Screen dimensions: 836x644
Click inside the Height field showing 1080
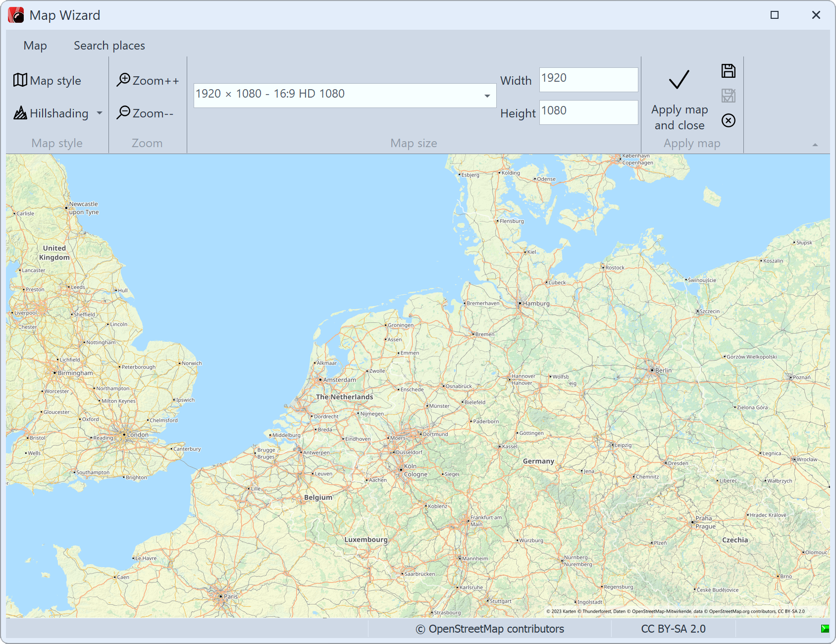[x=587, y=112]
